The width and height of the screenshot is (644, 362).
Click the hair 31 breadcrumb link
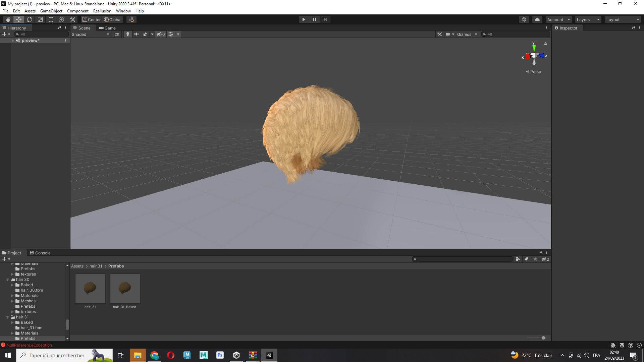click(96, 266)
